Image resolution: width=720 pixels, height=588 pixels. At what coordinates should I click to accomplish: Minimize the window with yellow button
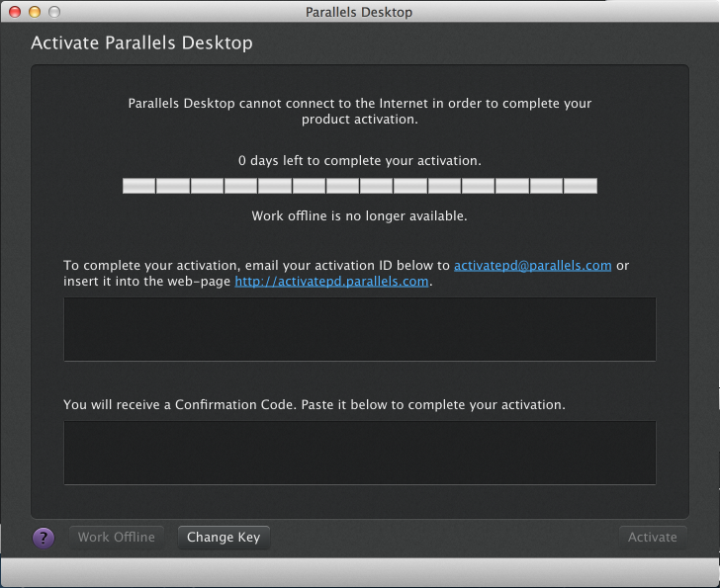(x=35, y=12)
